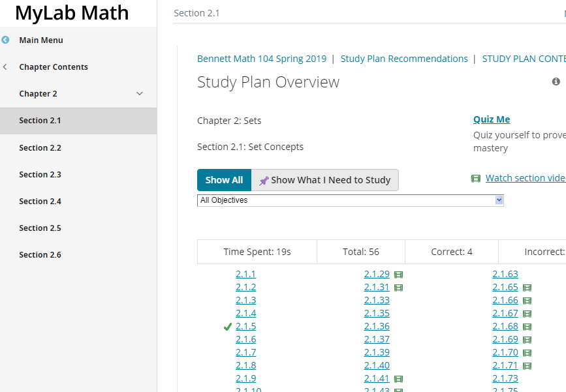Click the video icon beside exercise 2.1.71
The image size is (566, 392).
tap(527, 366)
